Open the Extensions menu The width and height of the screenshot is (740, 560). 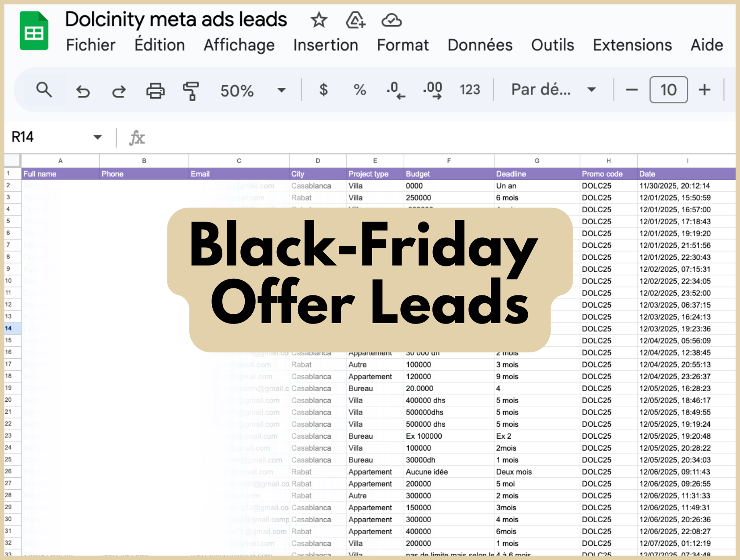coord(632,45)
